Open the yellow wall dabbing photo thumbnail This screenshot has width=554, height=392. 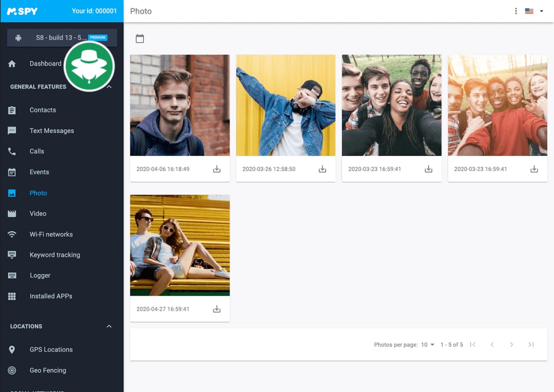286,105
